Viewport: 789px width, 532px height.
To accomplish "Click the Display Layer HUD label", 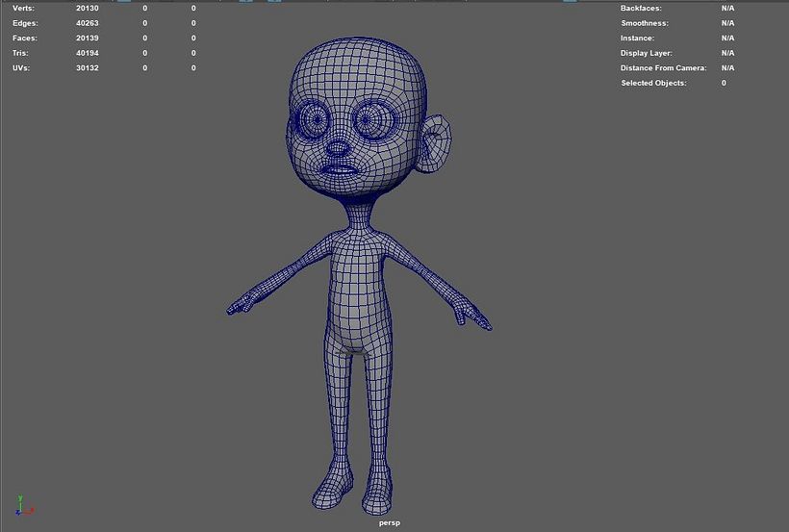I will pos(647,53).
